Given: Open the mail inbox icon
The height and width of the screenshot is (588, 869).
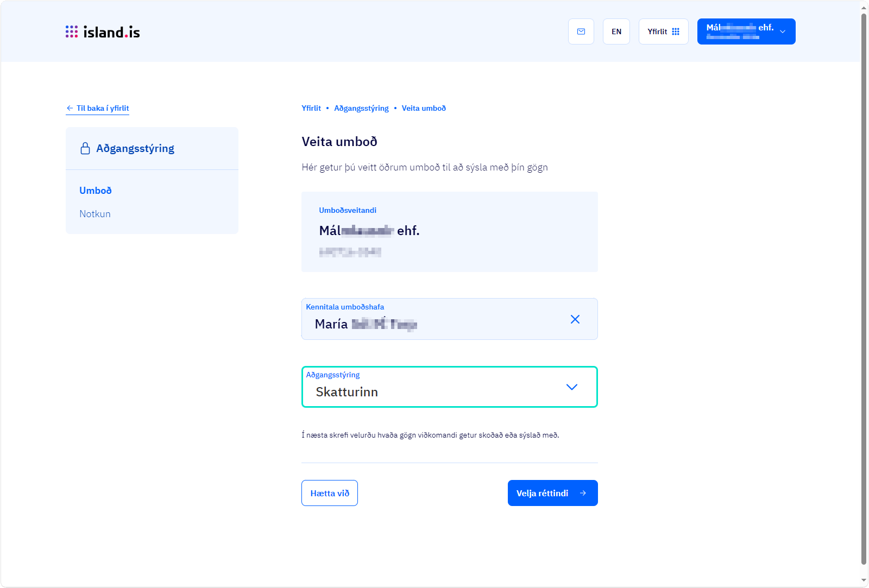Looking at the screenshot, I should click(x=581, y=31).
